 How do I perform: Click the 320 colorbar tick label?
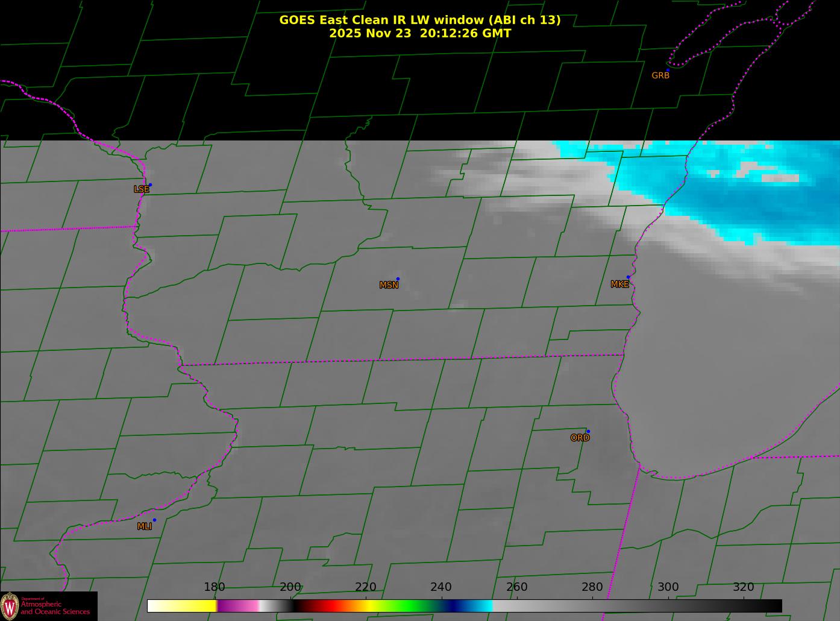coord(743,587)
